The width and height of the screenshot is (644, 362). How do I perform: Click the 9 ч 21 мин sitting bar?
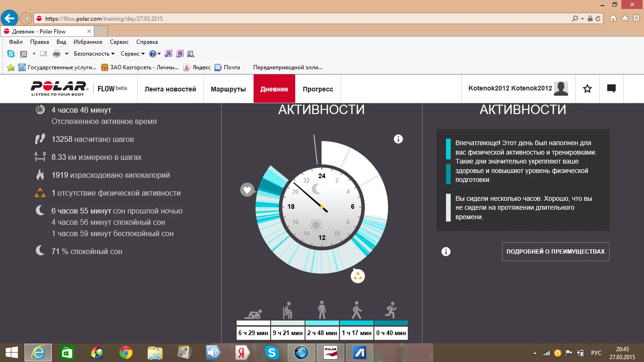[x=288, y=333]
